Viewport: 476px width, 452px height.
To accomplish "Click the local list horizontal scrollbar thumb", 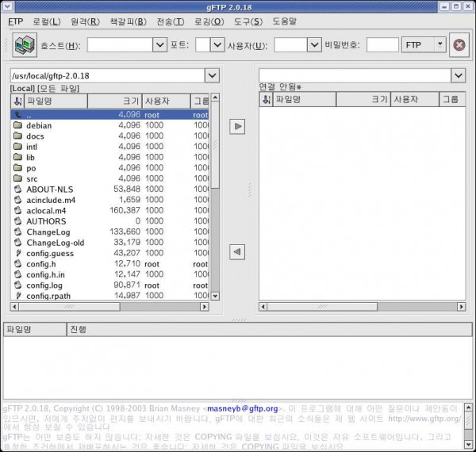I will 70,307.
